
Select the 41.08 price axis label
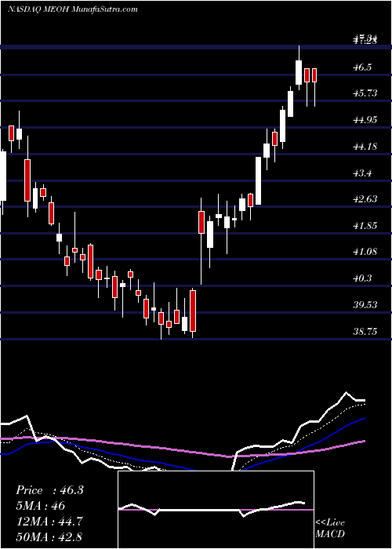coord(365,252)
